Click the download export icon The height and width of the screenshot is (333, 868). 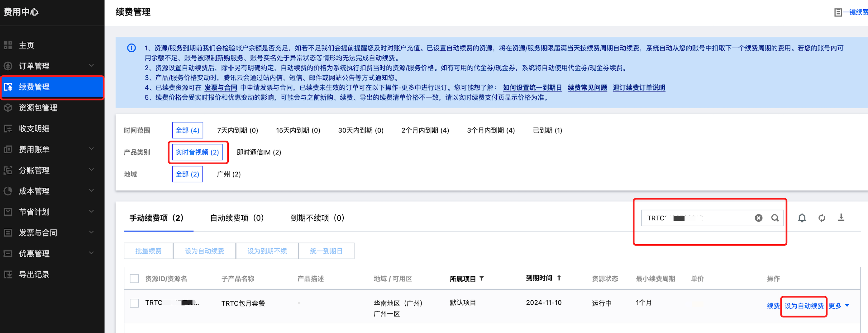tap(841, 218)
